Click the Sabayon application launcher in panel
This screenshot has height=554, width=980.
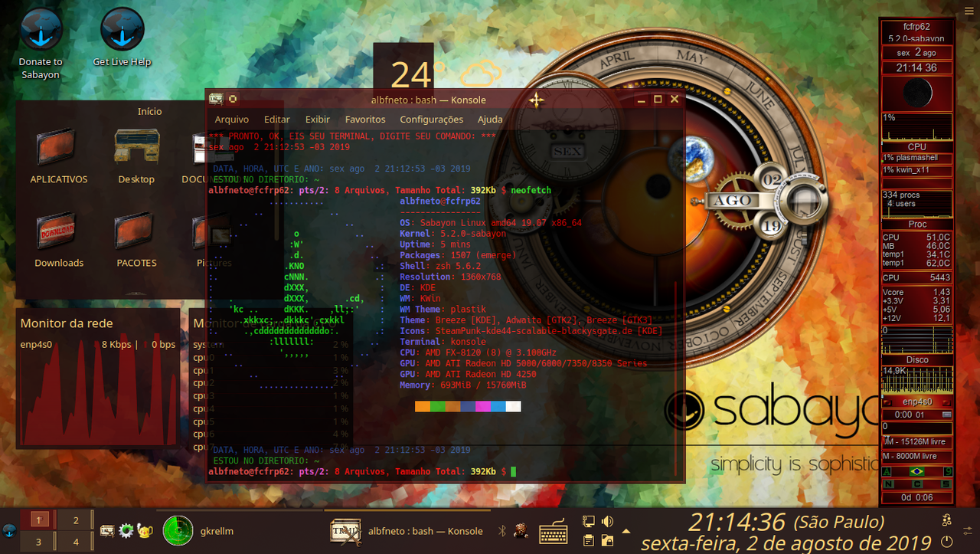[8, 530]
